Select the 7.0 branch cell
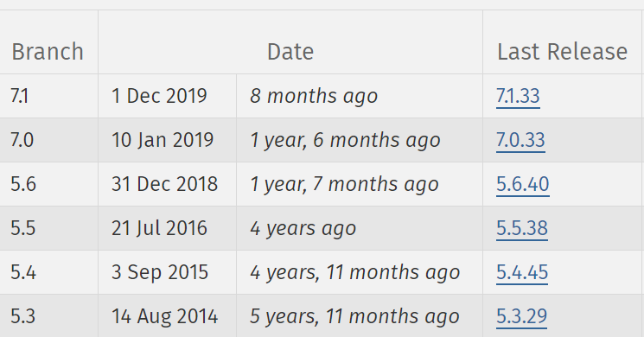This screenshot has width=644, height=337. click(49, 140)
